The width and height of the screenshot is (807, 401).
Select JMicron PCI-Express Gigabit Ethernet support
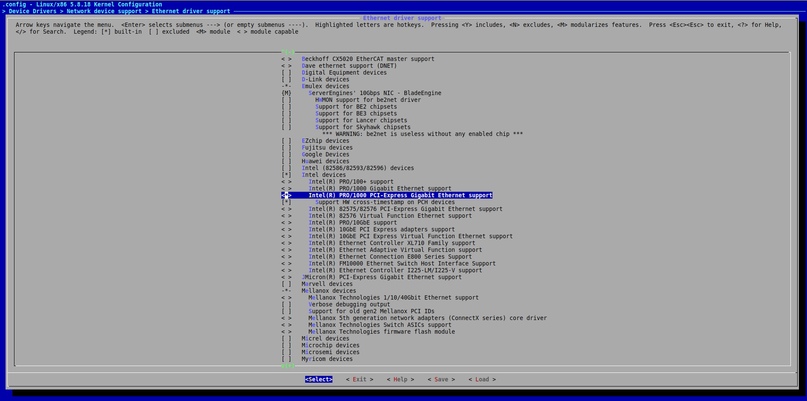click(385, 277)
